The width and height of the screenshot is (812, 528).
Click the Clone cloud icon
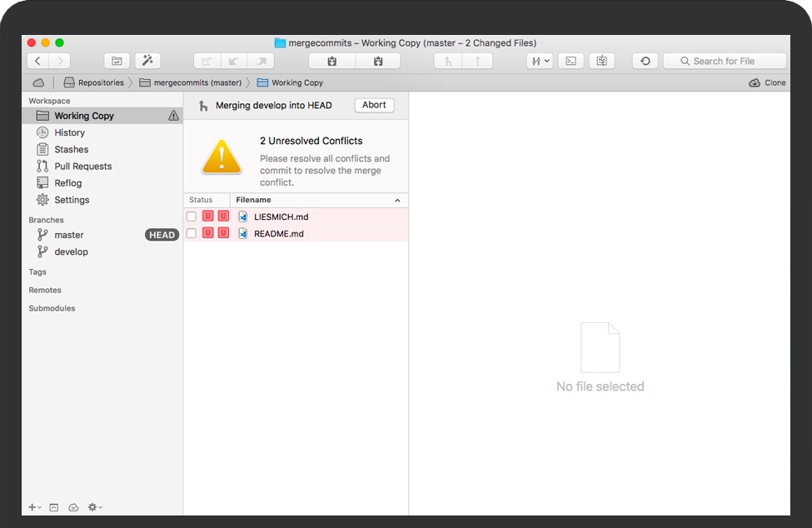(x=755, y=82)
